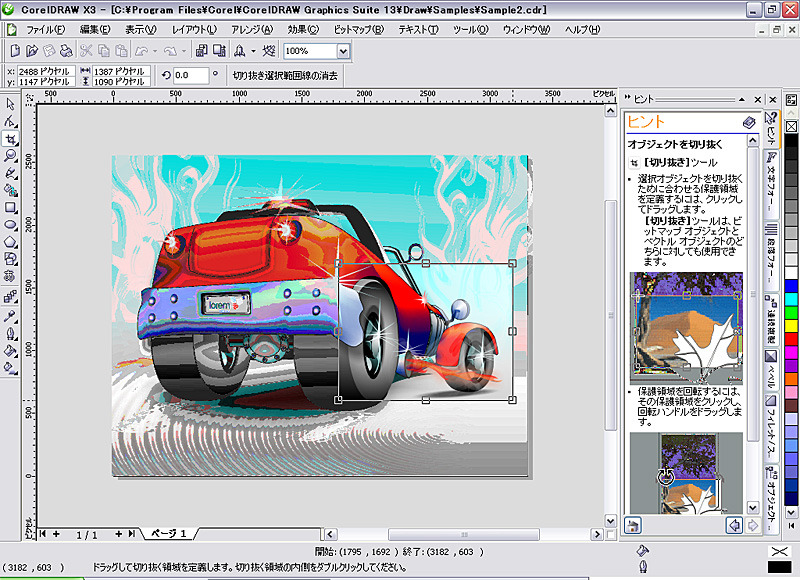Click the book icon in the ヒント panel
Image resolution: width=800 pixels, height=580 pixels.
coord(748,122)
